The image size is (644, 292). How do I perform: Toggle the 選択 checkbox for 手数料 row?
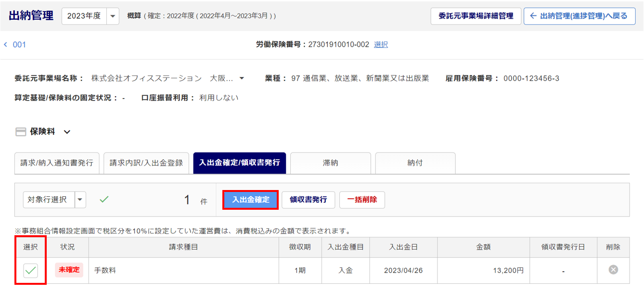pyautogui.click(x=31, y=270)
